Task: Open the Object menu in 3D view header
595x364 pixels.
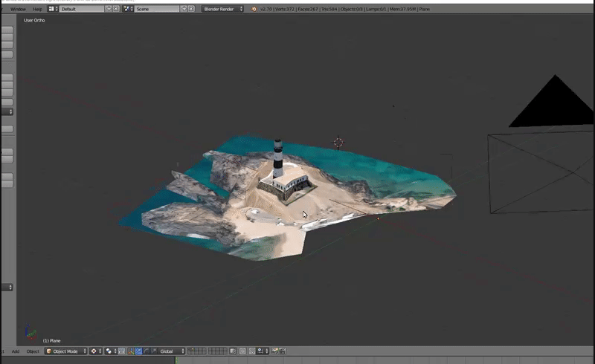Action: 33,351
